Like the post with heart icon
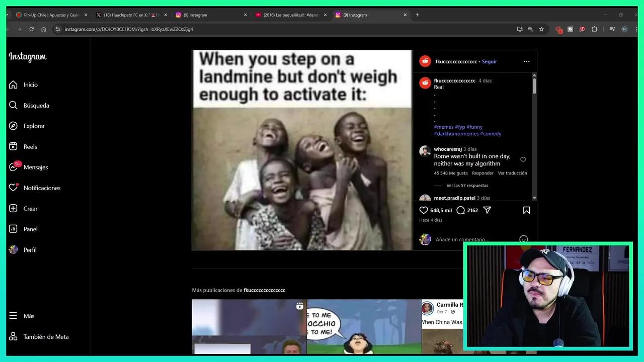644x362 pixels. point(424,210)
